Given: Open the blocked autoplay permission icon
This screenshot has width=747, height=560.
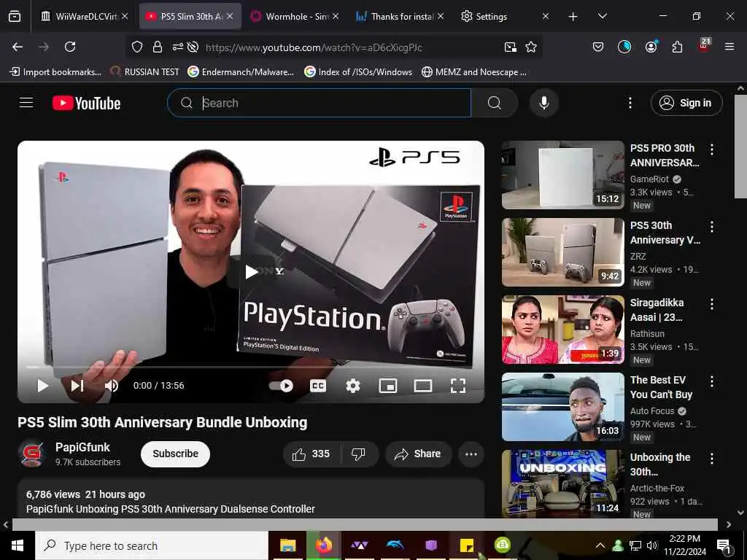Looking at the screenshot, I should (x=193, y=47).
